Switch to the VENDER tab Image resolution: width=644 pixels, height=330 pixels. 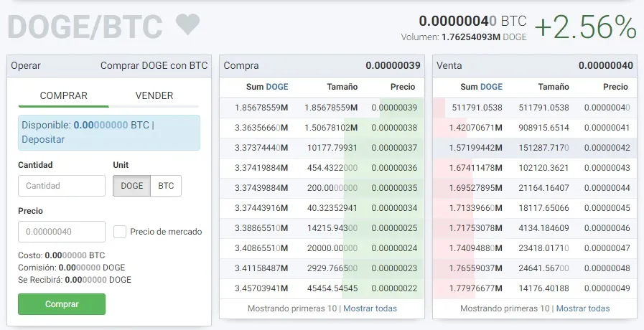[x=154, y=95]
